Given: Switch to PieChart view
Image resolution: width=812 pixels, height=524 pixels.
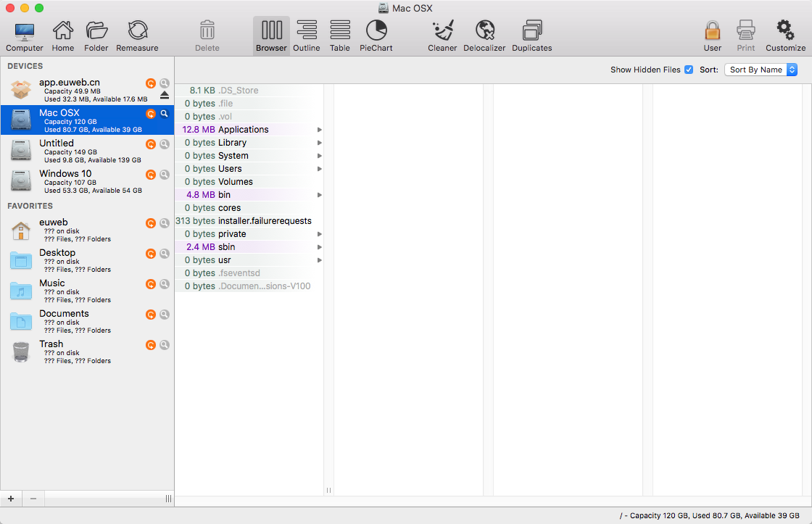Looking at the screenshot, I should 376,36.
